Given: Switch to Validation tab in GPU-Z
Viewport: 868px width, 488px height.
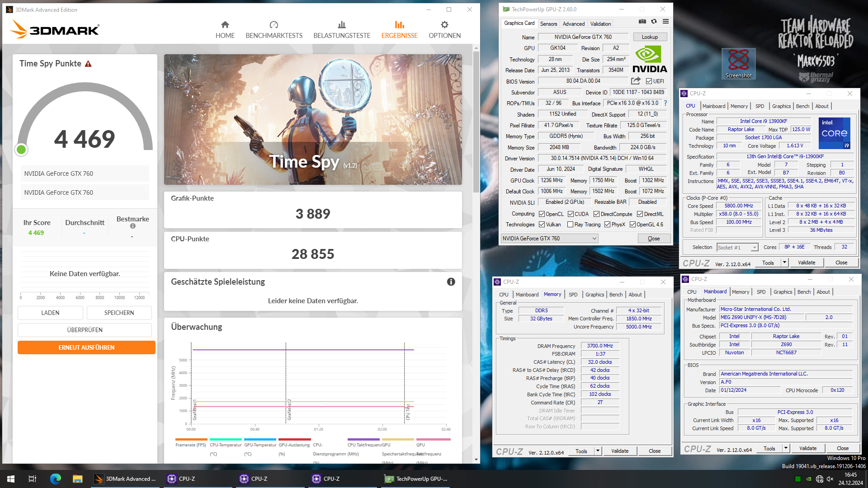Looking at the screenshot, I should [600, 24].
